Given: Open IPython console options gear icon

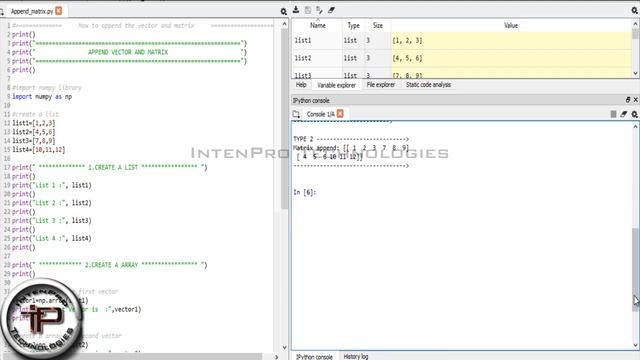Looking at the screenshot, I should pos(635,114).
